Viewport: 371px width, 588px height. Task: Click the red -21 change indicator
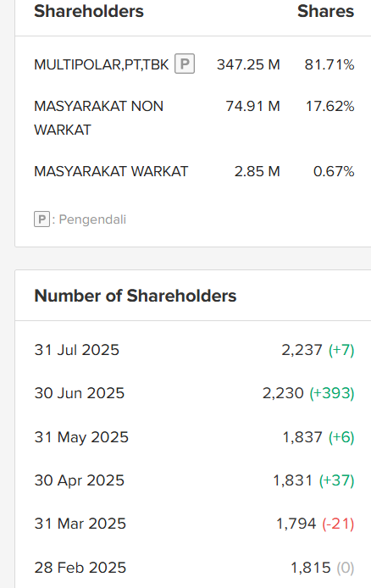point(338,524)
